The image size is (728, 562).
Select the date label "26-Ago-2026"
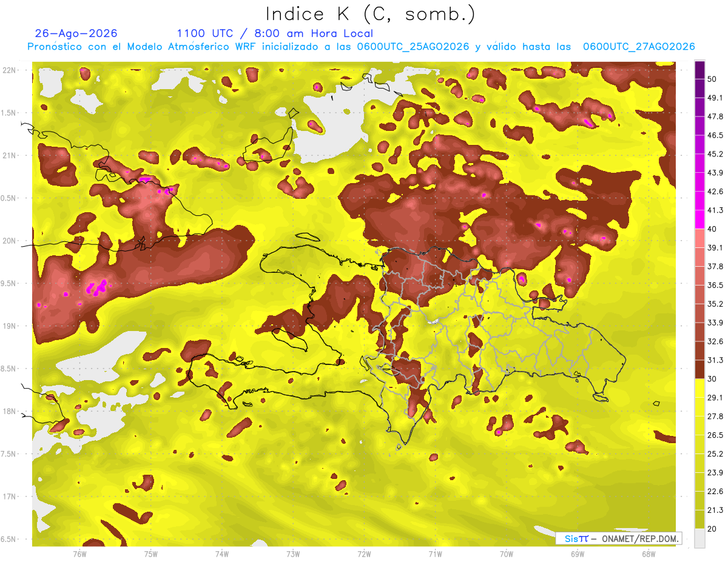(76, 33)
